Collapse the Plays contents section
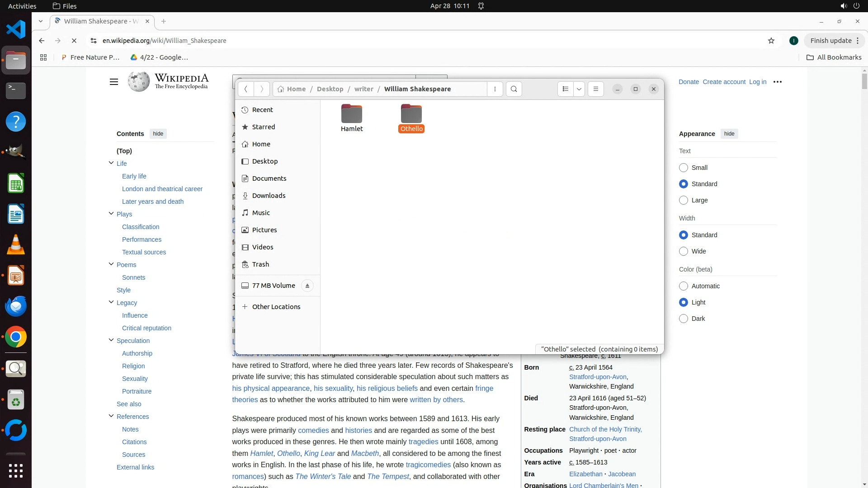The image size is (868, 488). 111,214
